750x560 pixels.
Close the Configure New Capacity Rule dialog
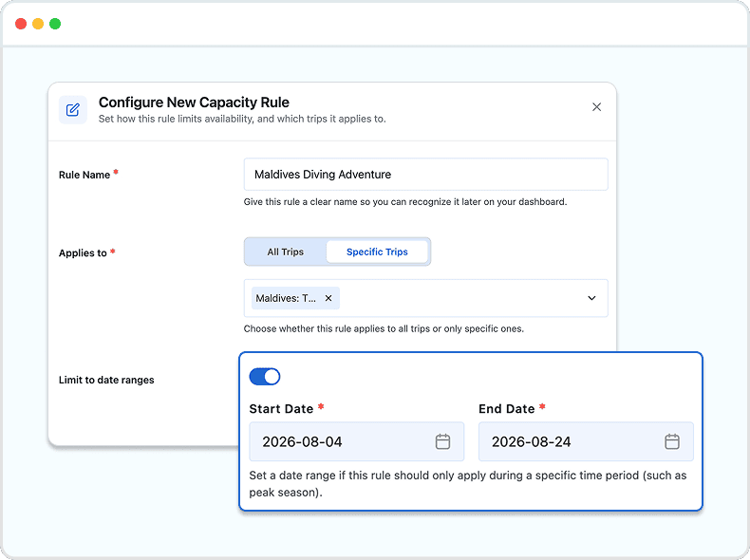point(596,107)
